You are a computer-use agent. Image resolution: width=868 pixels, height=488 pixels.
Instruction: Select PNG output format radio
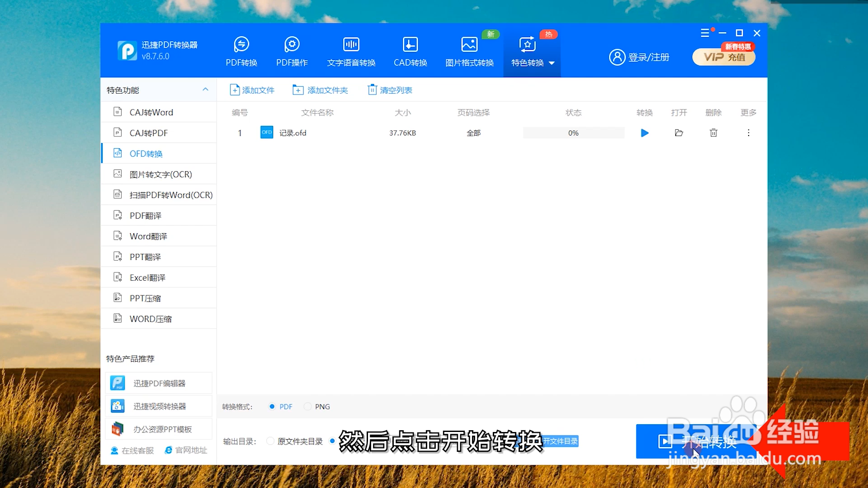pyautogui.click(x=307, y=407)
